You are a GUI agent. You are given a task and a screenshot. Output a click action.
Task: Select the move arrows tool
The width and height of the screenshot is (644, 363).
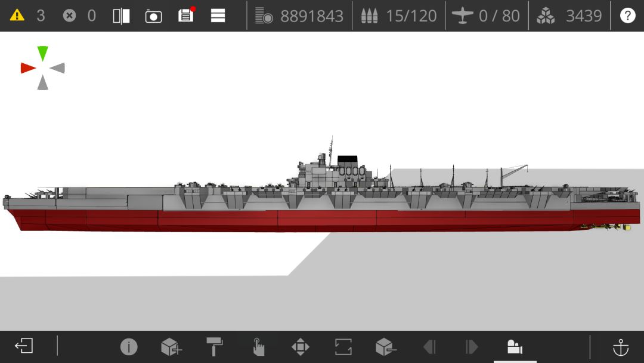(x=300, y=347)
